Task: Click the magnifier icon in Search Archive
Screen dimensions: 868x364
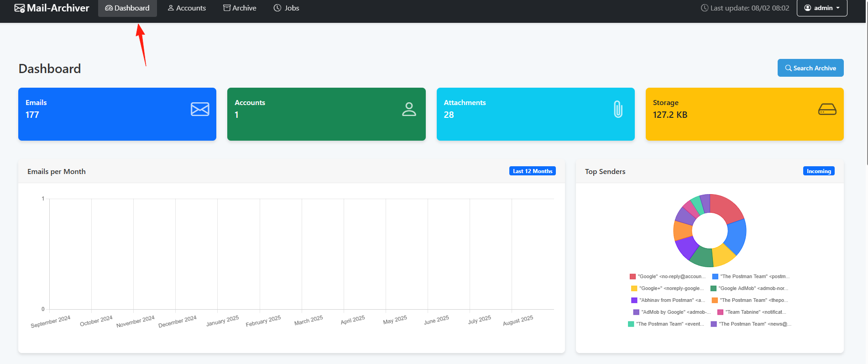Action: 788,68
